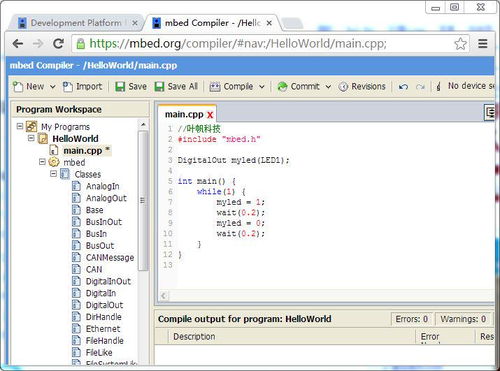
Task: Click the browser address bar
Action: pyautogui.click(x=263, y=44)
